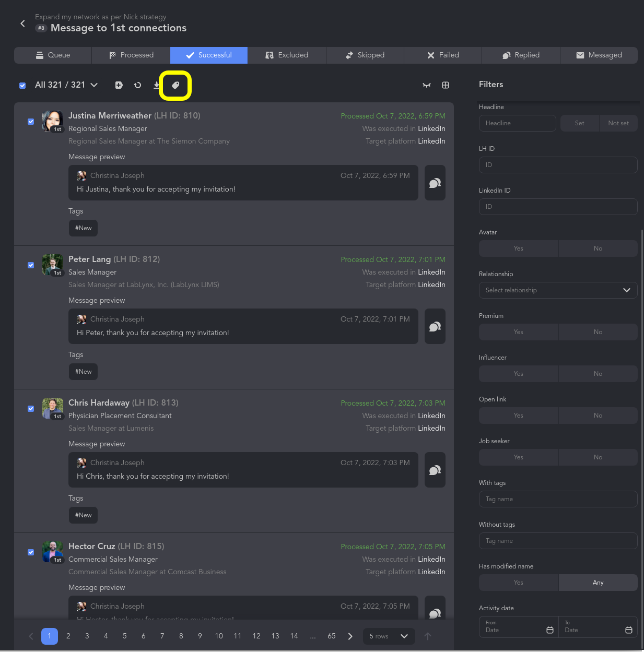This screenshot has height=652, width=644.
Task: Open the chat icon for Justina's message
Action: click(x=435, y=183)
